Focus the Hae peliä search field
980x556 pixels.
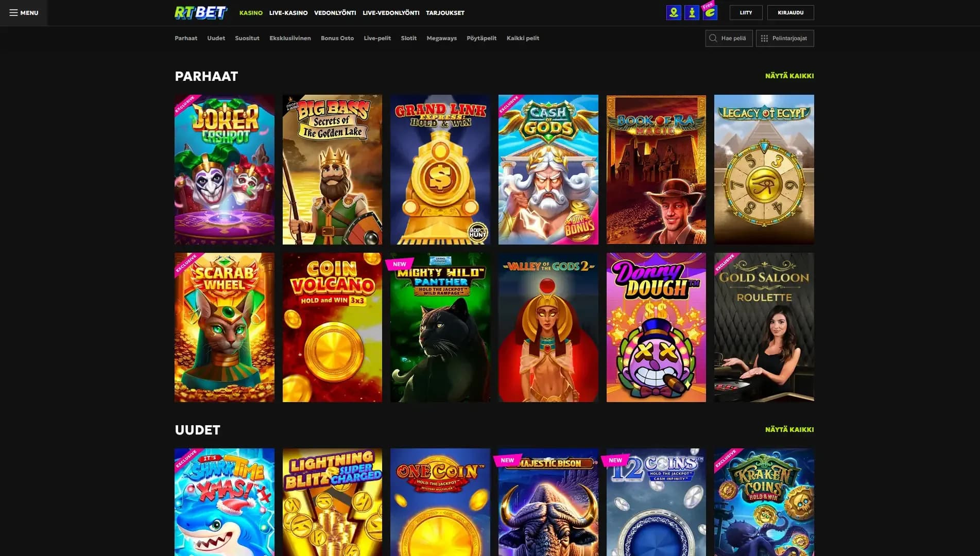(x=729, y=38)
